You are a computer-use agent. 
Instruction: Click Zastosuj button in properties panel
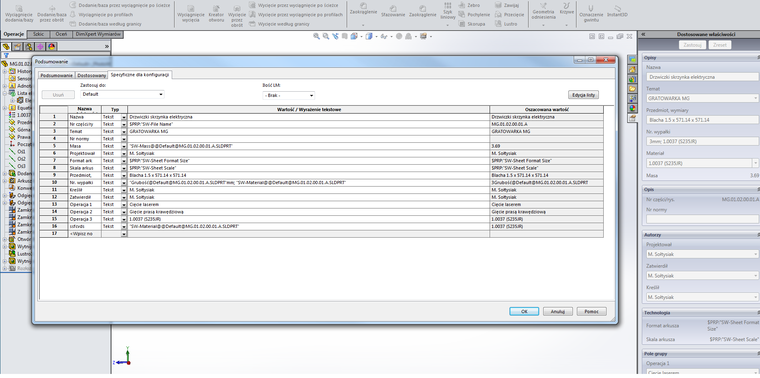click(692, 45)
